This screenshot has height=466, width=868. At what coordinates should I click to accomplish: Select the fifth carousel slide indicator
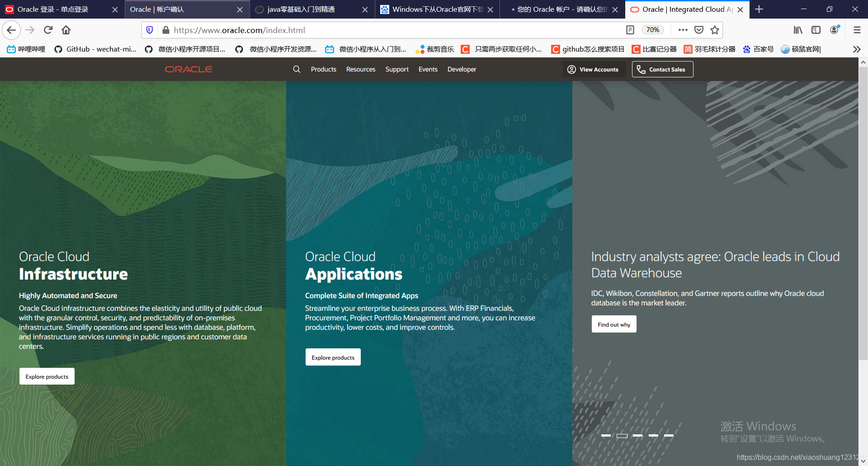click(669, 435)
